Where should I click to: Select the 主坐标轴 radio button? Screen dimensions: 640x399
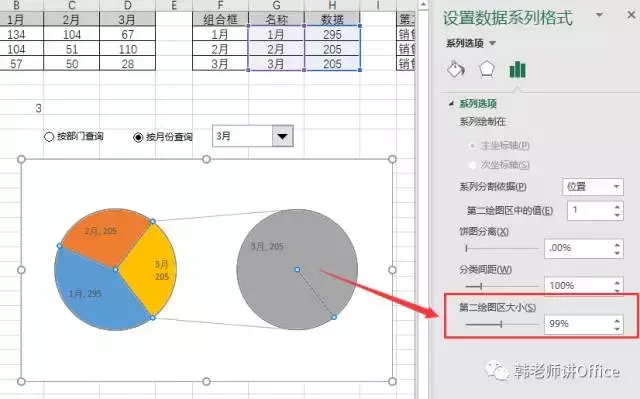[473, 146]
